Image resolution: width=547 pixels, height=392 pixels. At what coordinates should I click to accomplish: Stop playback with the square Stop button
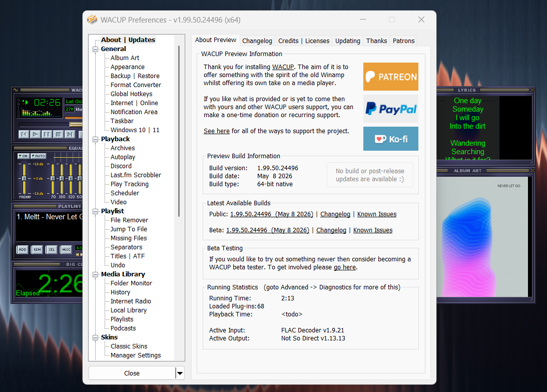coord(58,134)
